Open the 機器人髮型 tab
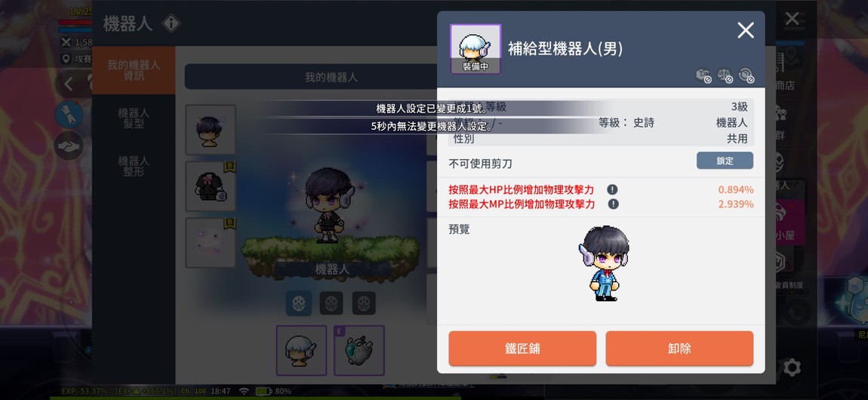 click(134, 118)
